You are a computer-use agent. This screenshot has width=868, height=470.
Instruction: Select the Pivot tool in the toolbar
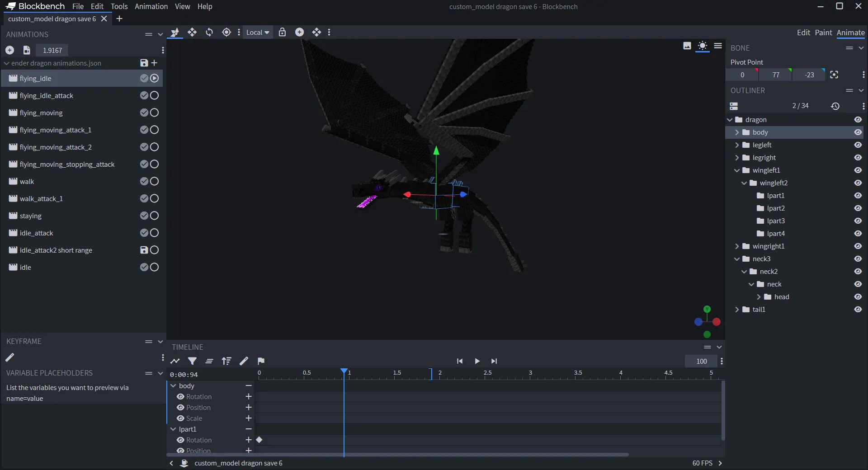pos(226,32)
